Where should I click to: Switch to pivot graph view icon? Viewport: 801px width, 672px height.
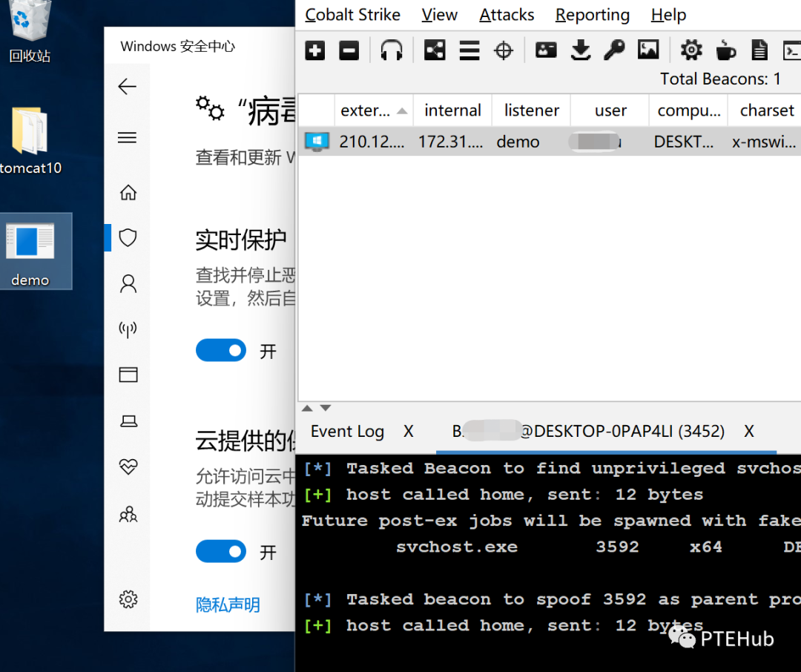pyautogui.click(x=435, y=50)
